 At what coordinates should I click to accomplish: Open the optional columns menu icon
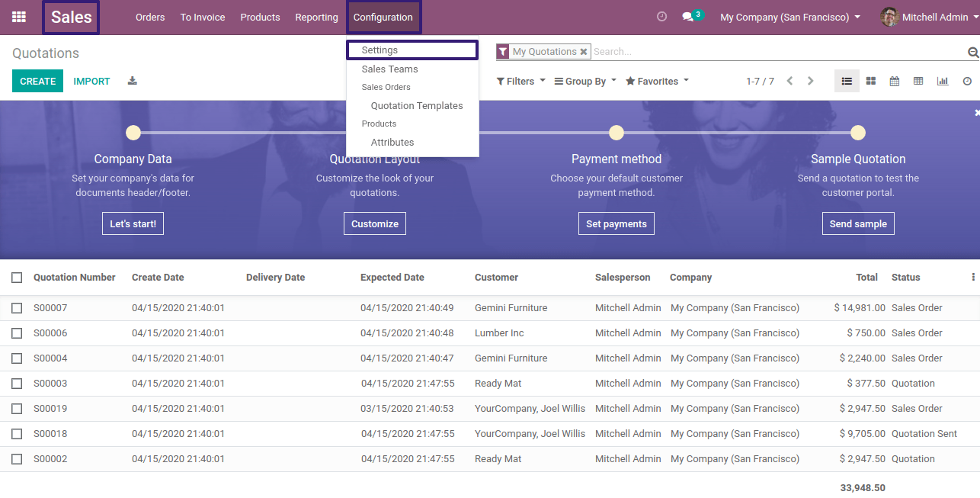click(973, 278)
